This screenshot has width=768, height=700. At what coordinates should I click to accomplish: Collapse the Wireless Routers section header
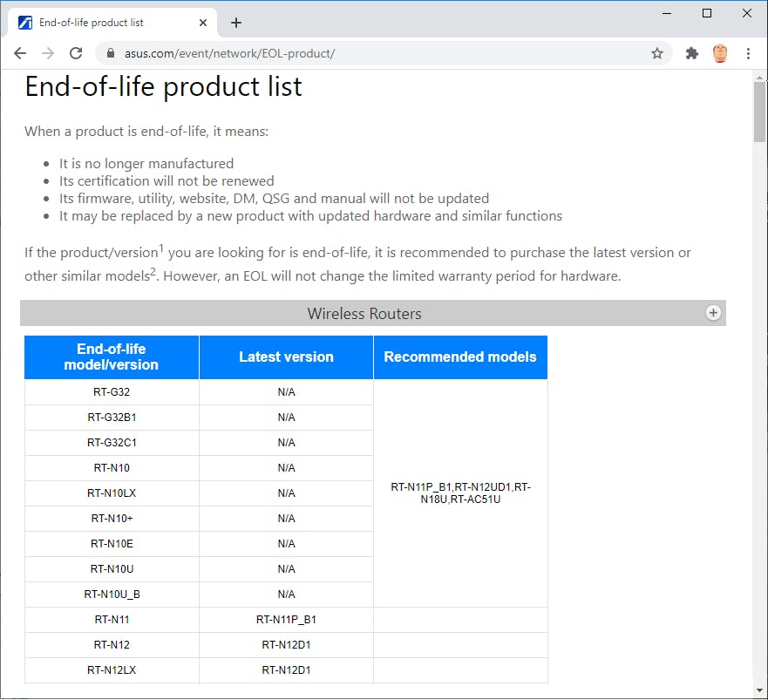tap(364, 313)
